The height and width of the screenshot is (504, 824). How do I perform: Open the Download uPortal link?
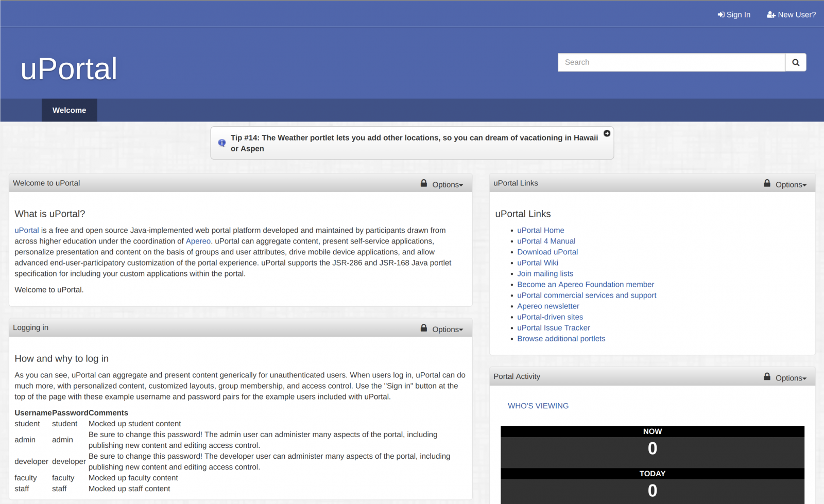pyautogui.click(x=547, y=252)
